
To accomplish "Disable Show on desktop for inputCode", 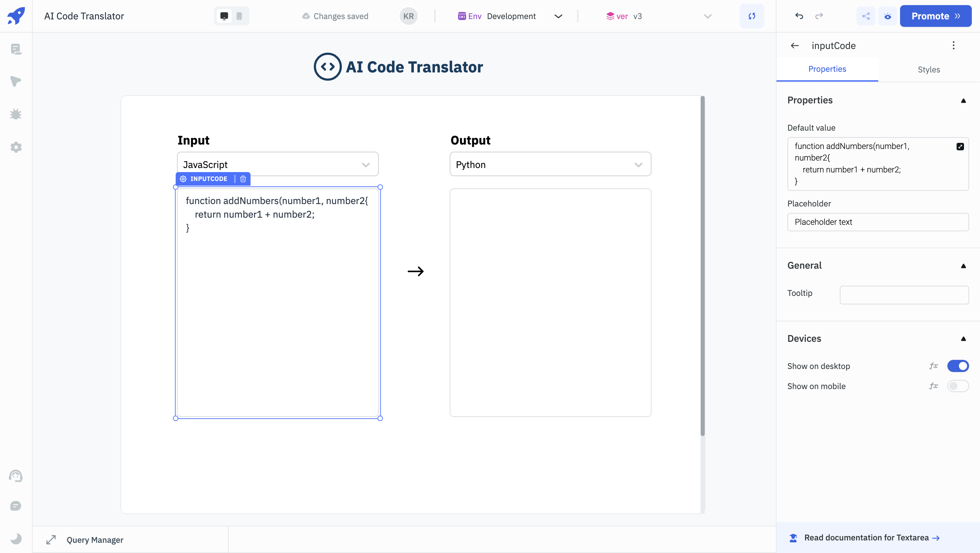I will [x=958, y=366].
